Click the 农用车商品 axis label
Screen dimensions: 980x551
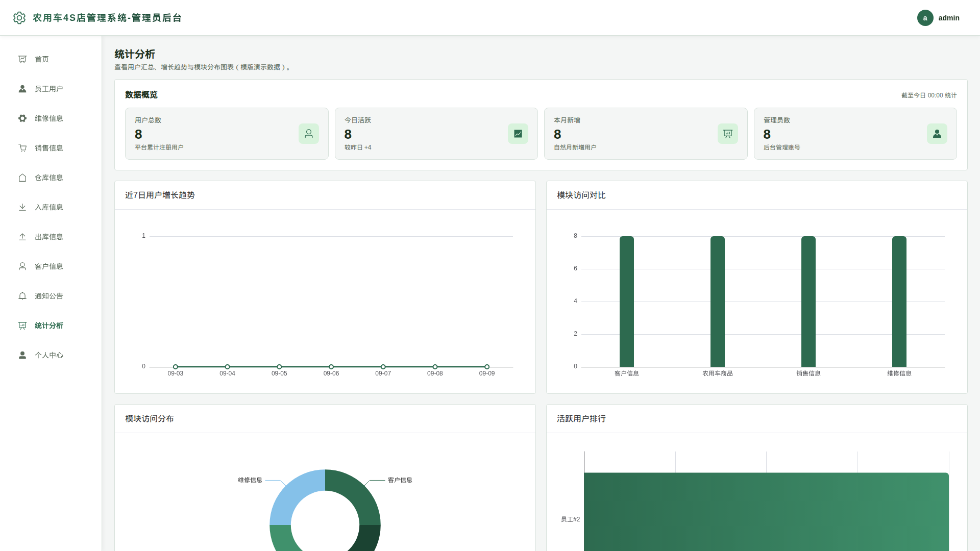click(x=718, y=373)
